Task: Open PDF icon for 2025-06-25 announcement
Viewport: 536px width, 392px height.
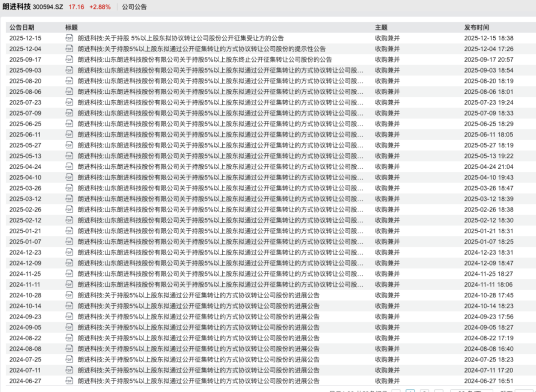Action: (69, 124)
